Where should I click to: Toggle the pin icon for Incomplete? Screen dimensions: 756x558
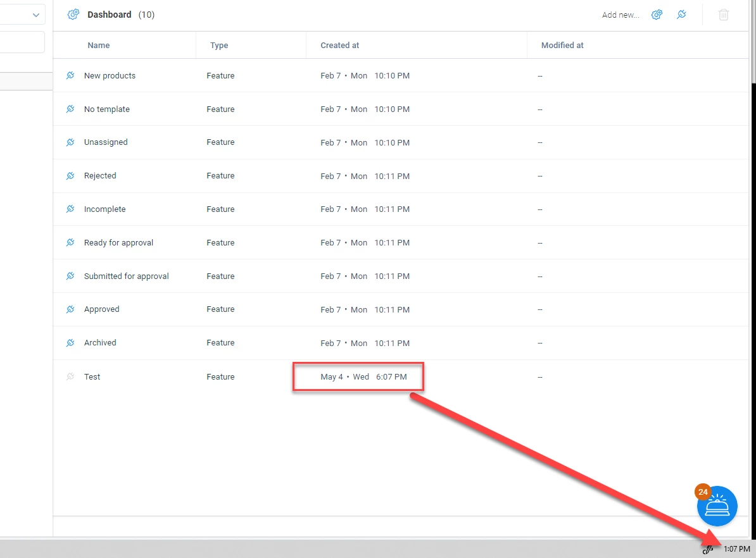click(x=70, y=209)
